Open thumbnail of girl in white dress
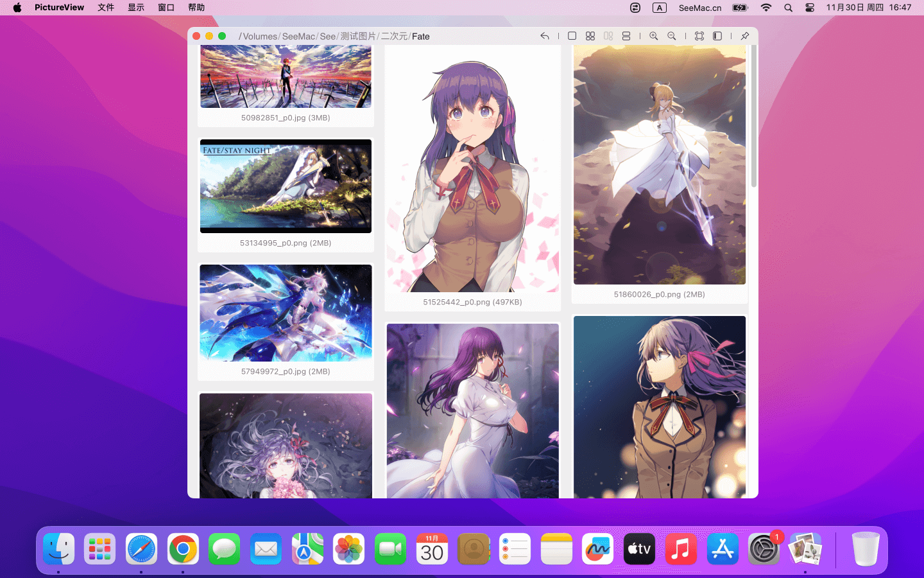 pos(473,411)
